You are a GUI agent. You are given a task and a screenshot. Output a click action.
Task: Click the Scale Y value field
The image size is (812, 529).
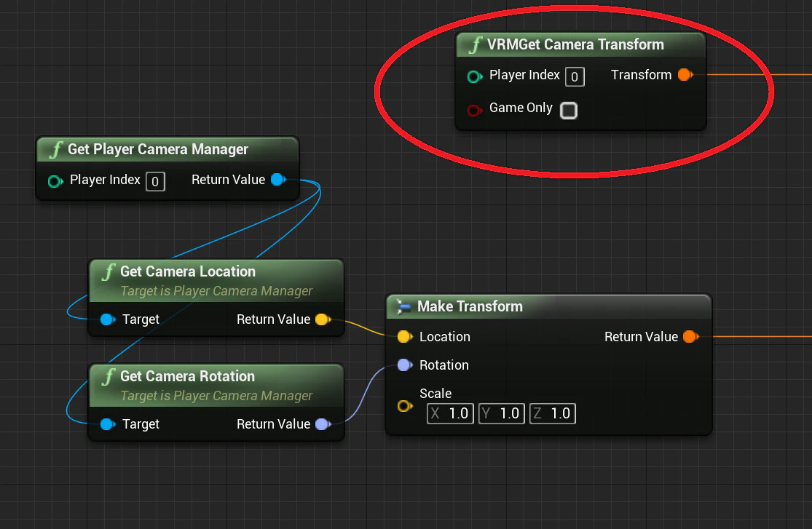click(501, 413)
